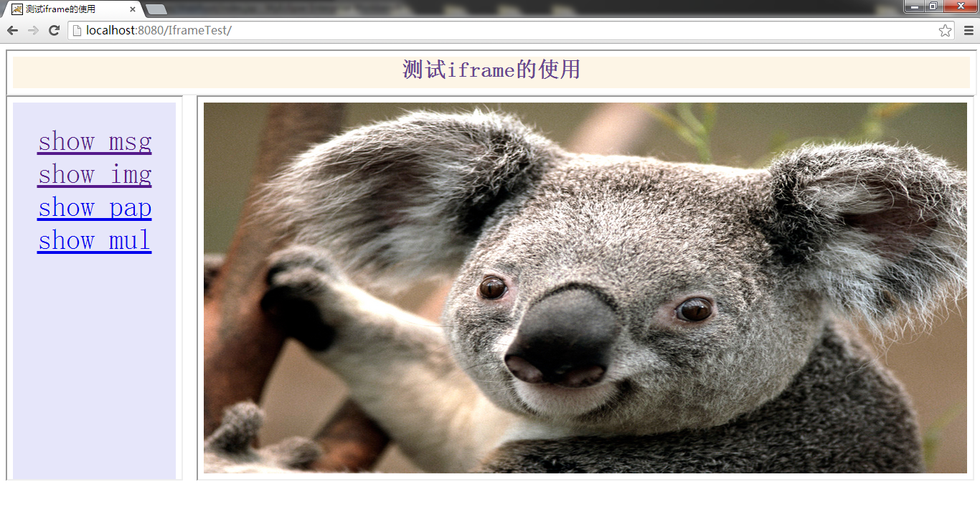Click the koala image inside the iframe
Image resolution: width=980 pixels, height=520 pixels.
[x=585, y=290]
